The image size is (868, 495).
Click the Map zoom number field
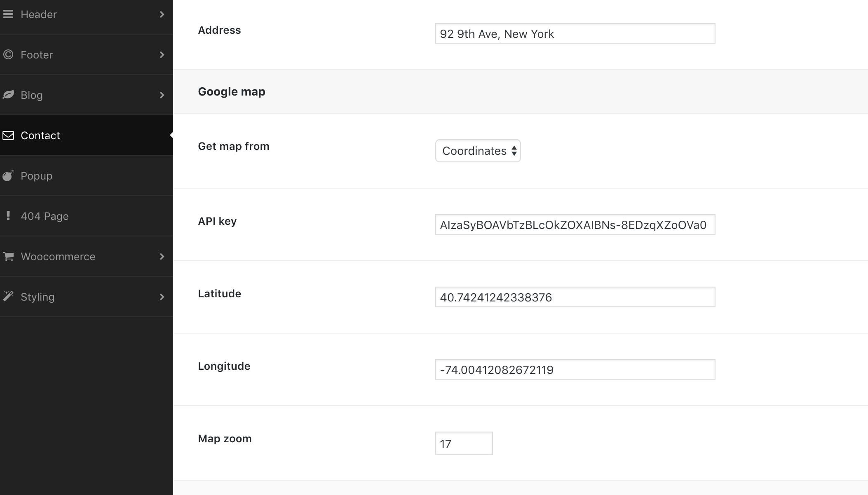tap(464, 444)
